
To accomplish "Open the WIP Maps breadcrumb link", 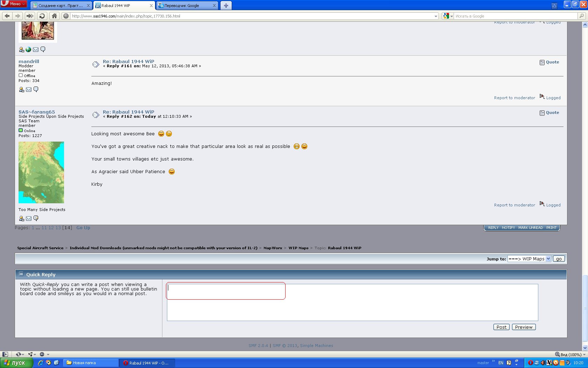I will tap(299, 248).
